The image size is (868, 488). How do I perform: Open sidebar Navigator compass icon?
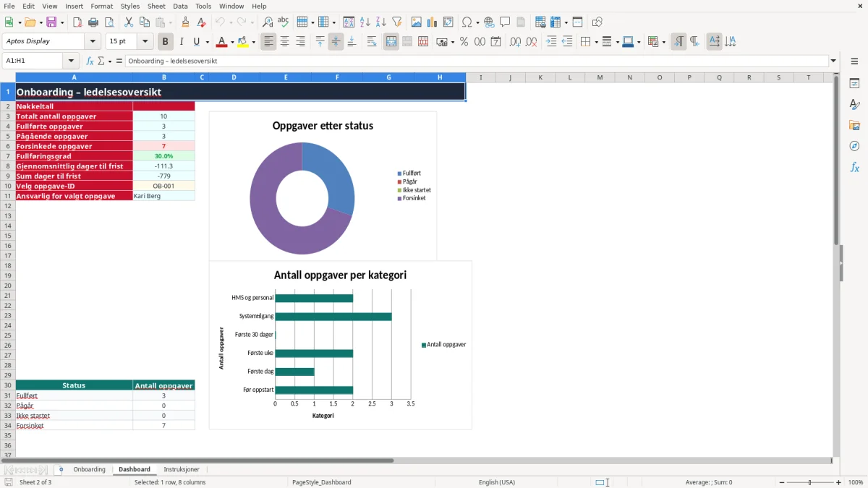tap(854, 146)
